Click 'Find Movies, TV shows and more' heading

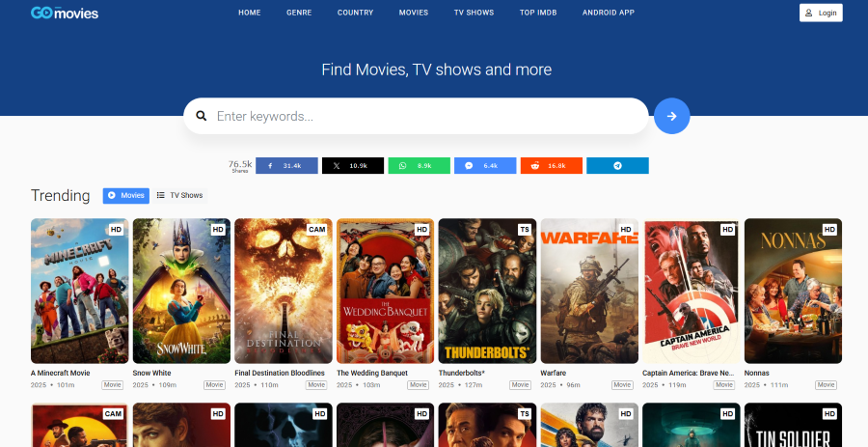[437, 70]
